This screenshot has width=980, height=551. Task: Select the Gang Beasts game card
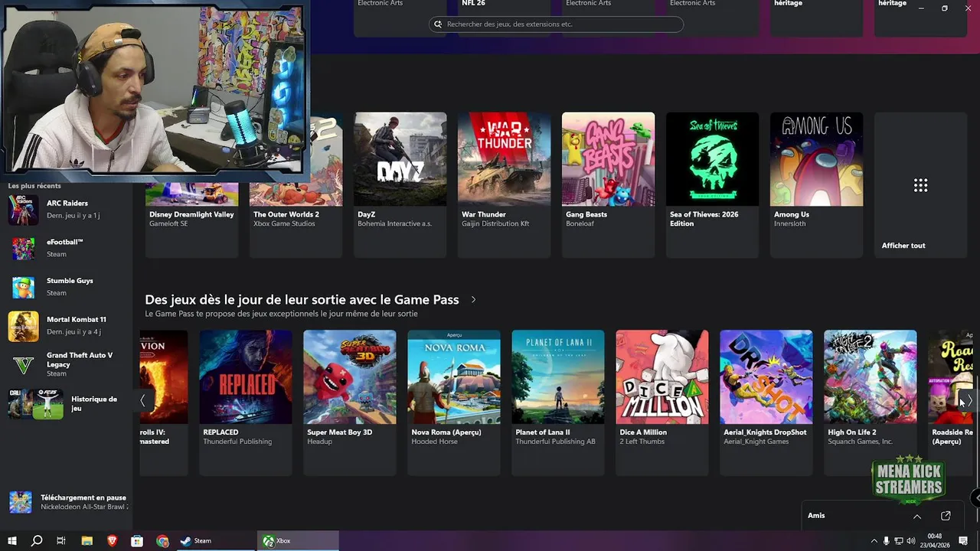pyautogui.click(x=608, y=185)
